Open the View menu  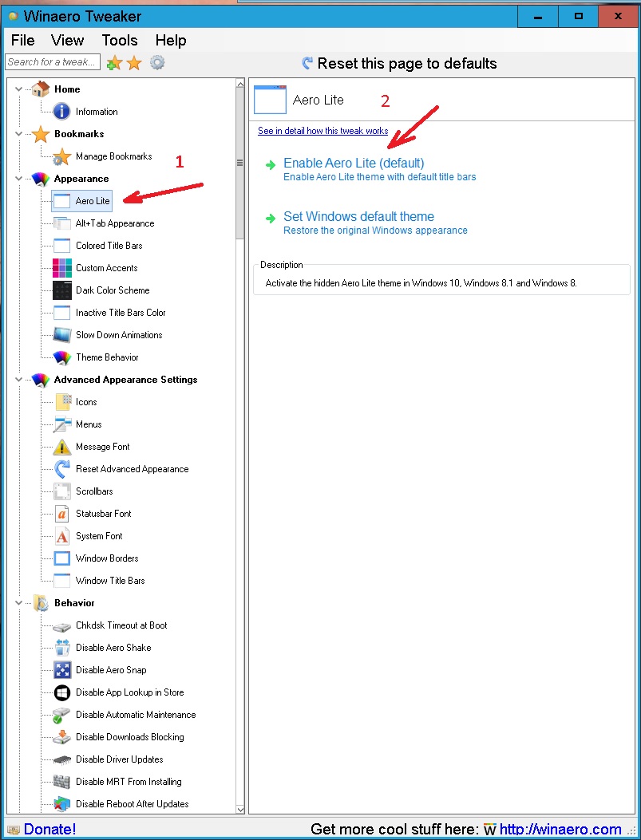68,40
